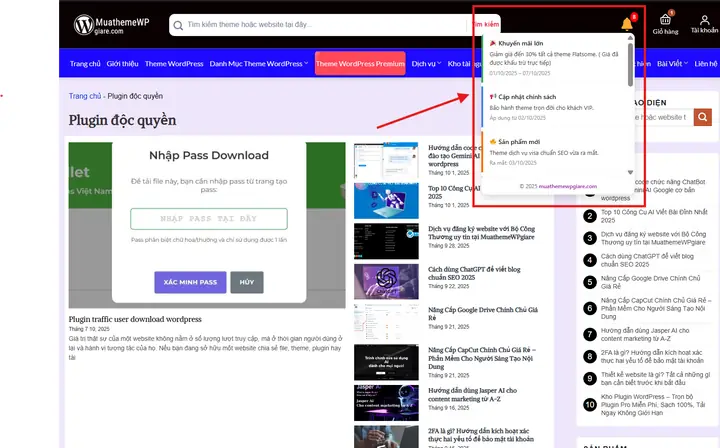720x448 pixels.
Task: Open Nâng Cấp Google Drive middle post title
Action: (x=483, y=314)
